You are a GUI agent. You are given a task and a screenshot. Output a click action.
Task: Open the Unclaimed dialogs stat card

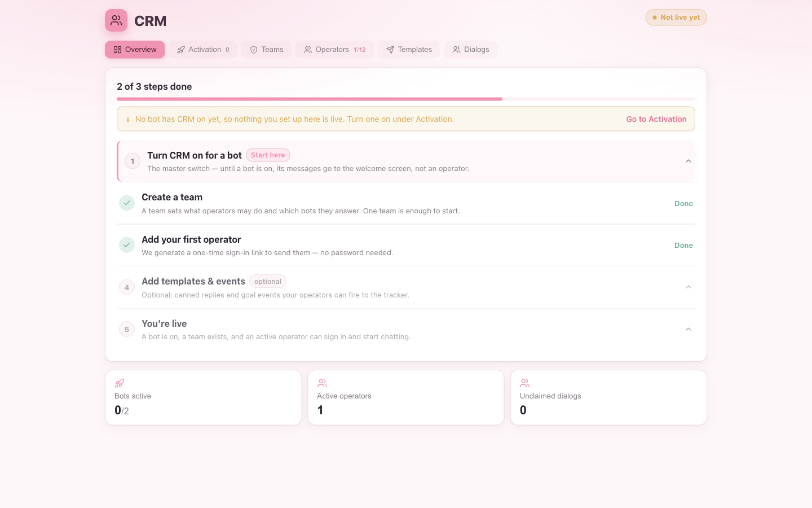coord(608,397)
